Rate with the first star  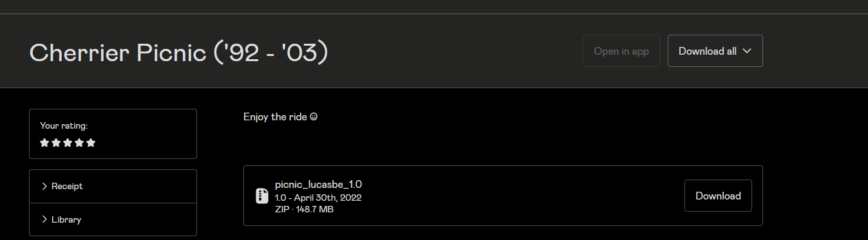point(44,143)
